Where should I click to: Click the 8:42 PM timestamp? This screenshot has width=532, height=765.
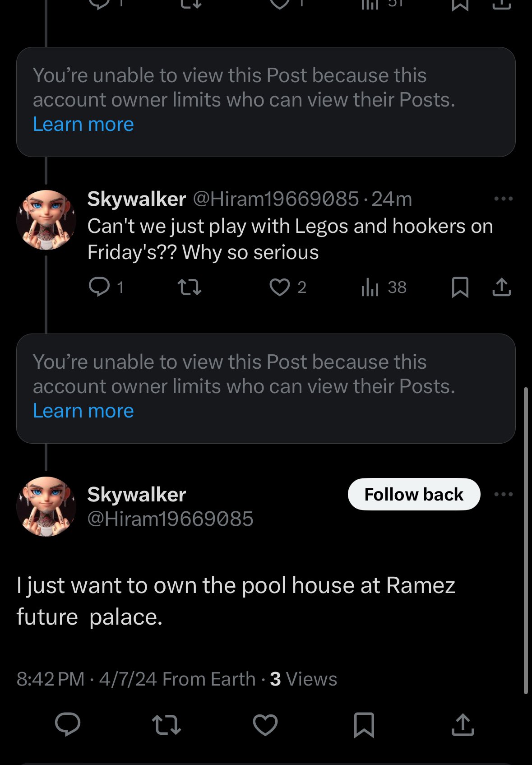coord(51,679)
